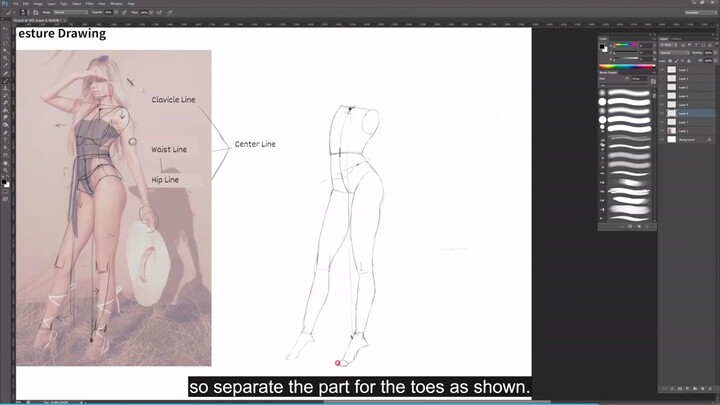Open the File menu

tap(16, 4)
